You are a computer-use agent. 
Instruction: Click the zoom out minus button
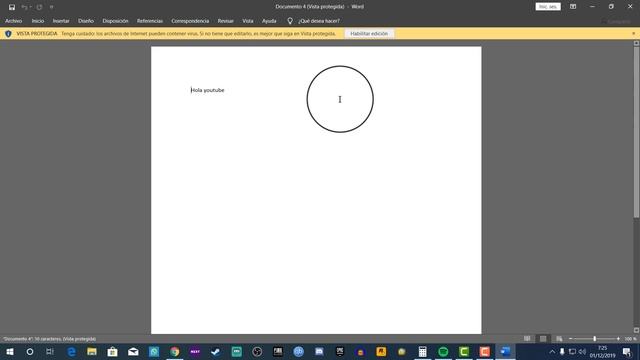(571, 339)
